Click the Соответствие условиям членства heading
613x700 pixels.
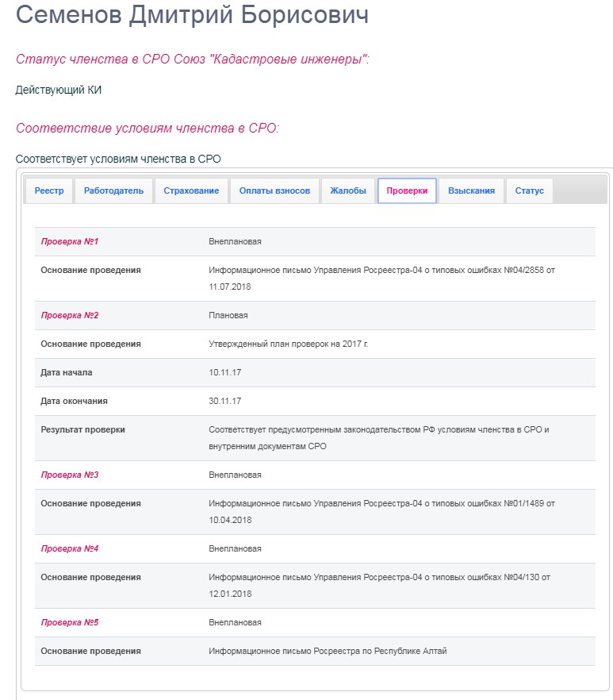point(148,128)
